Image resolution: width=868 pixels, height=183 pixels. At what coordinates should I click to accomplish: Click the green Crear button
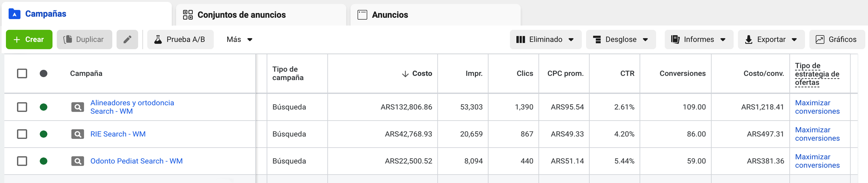pyautogui.click(x=29, y=39)
